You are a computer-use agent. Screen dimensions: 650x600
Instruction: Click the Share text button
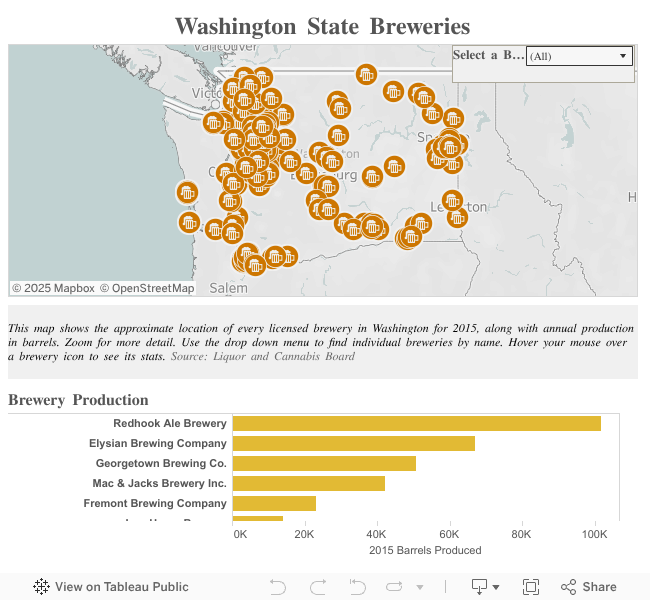[599, 587]
